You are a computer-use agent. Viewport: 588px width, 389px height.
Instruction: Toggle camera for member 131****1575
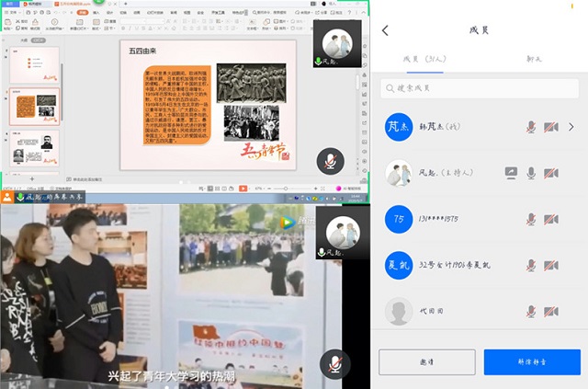[551, 219]
